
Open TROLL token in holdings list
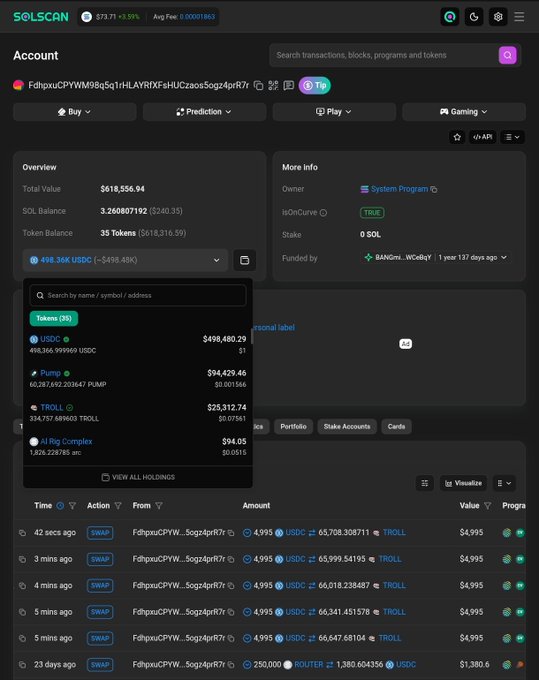point(52,407)
